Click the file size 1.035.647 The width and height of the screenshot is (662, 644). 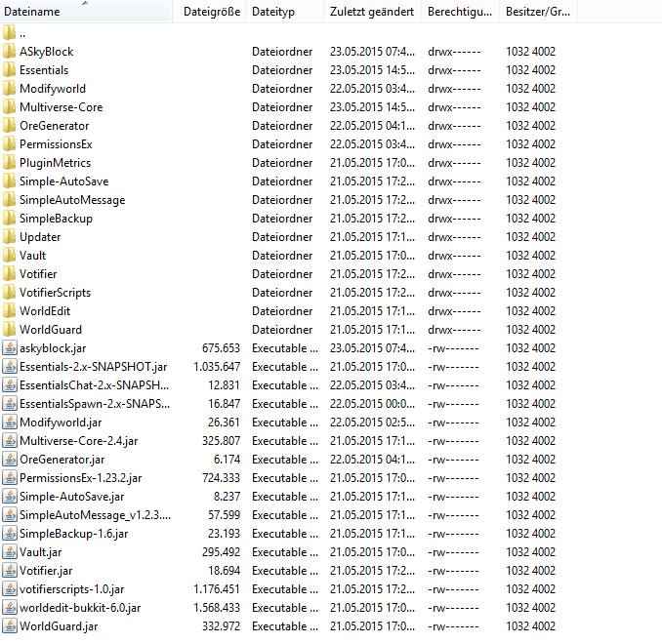pyautogui.click(x=217, y=367)
